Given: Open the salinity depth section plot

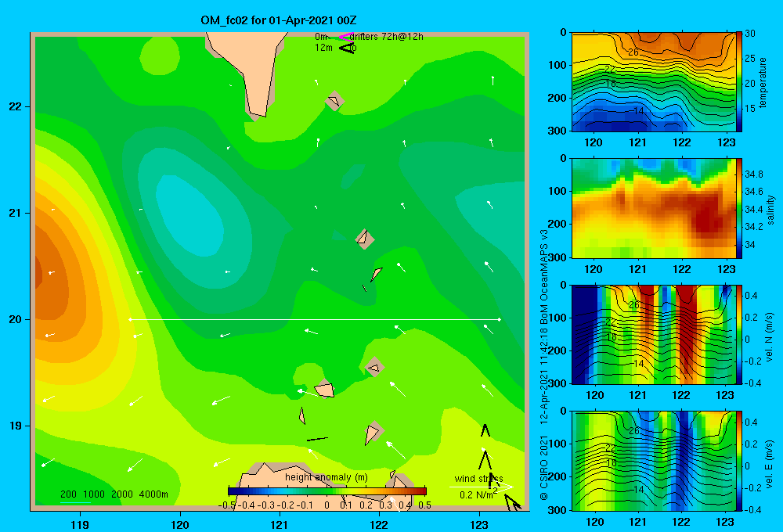Looking at the screenshot, I should pyautogui.click(x=653, y=208).
